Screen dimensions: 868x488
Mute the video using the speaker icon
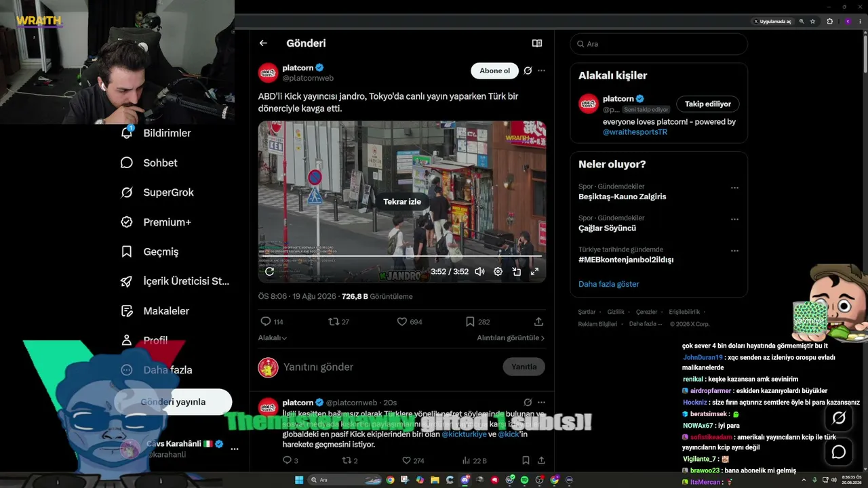[x=479, y=271]
